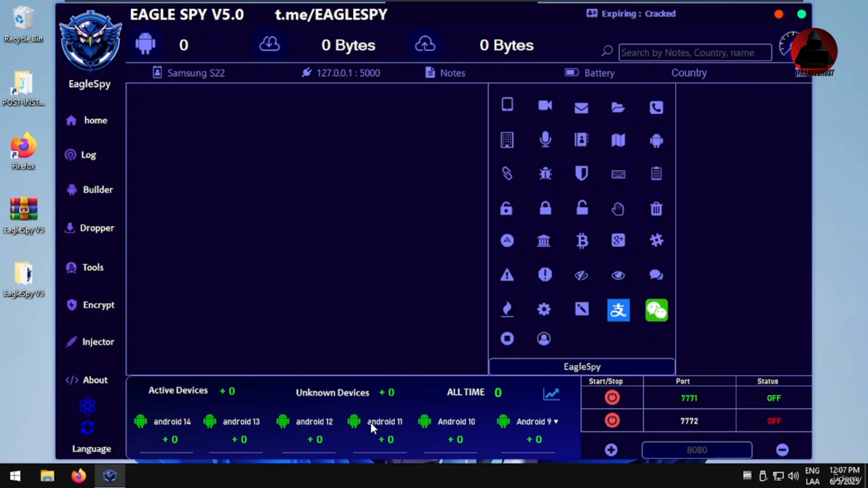Click the exclamation mark circle icon
Viewport: 868px width, 488px height.
(x=545, y=274)
